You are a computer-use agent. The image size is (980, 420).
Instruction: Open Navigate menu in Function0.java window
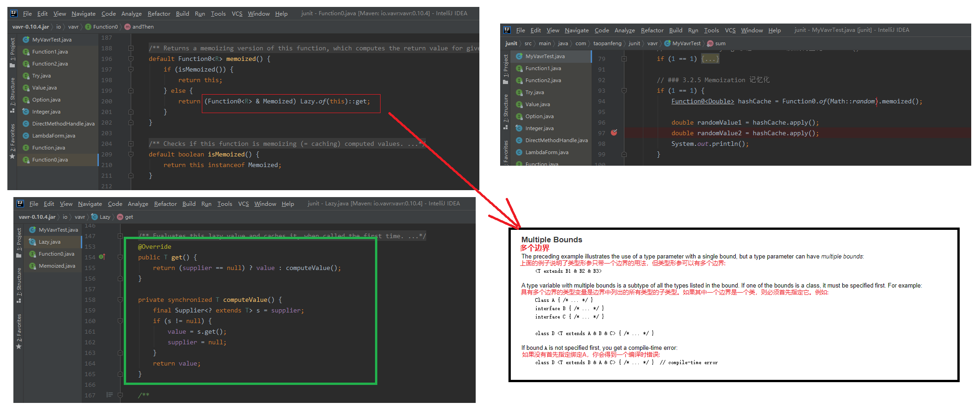coord(84,14)
